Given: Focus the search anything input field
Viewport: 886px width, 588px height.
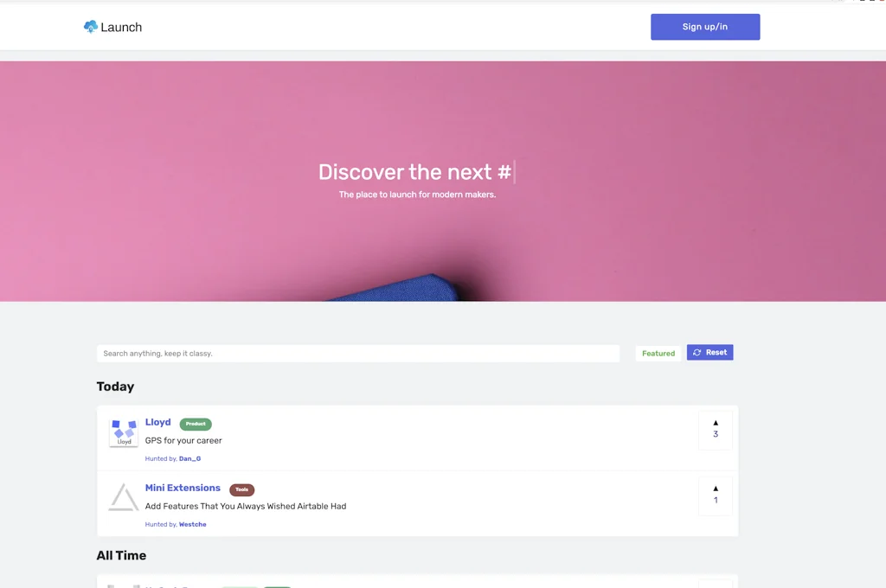Looking at the screenshot, I should coord(358,354).
